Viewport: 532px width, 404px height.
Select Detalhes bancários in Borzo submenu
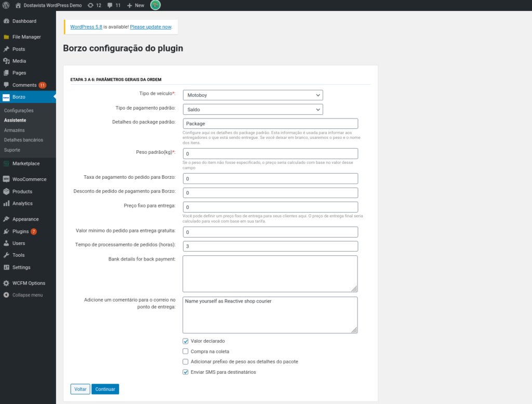(23, 140)
